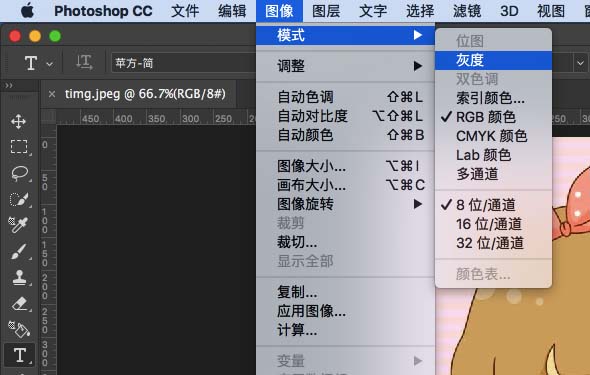Open the Apple menu
590x375 pixels.
[27, 11]
